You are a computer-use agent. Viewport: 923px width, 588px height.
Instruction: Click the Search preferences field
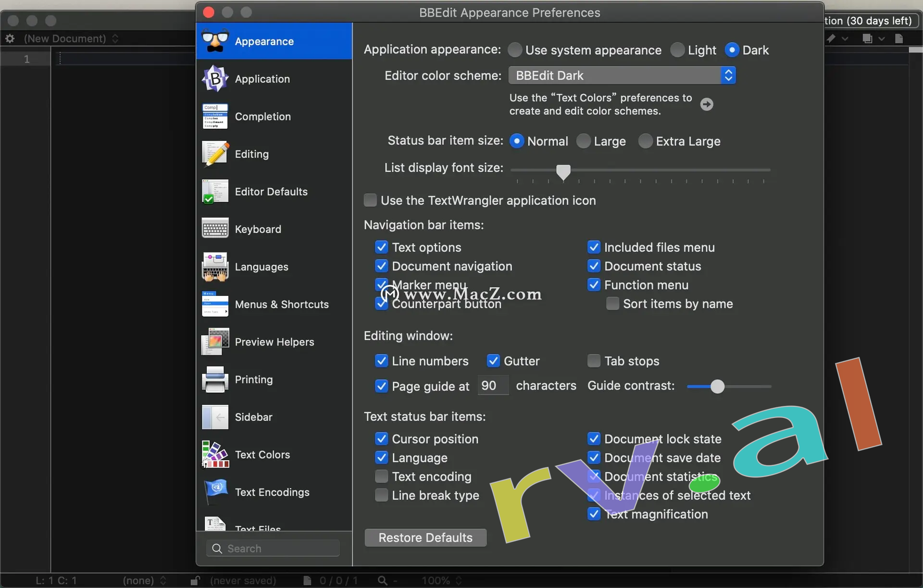click(273, 549)
